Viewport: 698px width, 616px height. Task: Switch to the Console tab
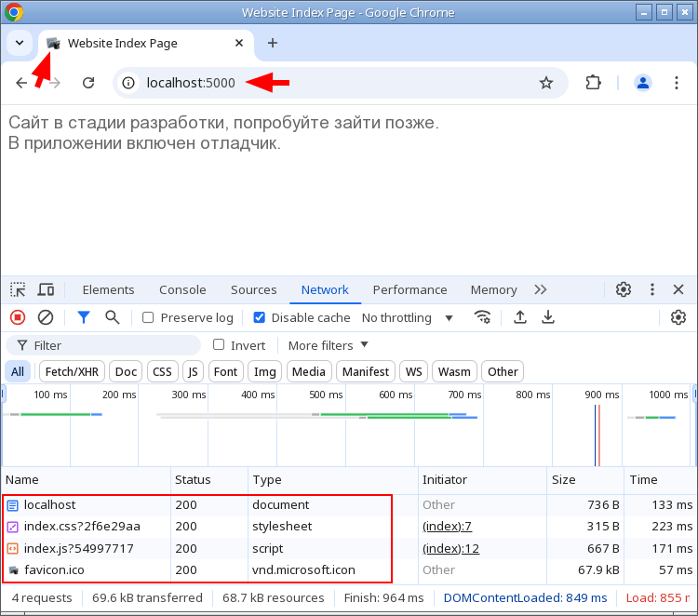pyautogui.click(x=182, y=289)
